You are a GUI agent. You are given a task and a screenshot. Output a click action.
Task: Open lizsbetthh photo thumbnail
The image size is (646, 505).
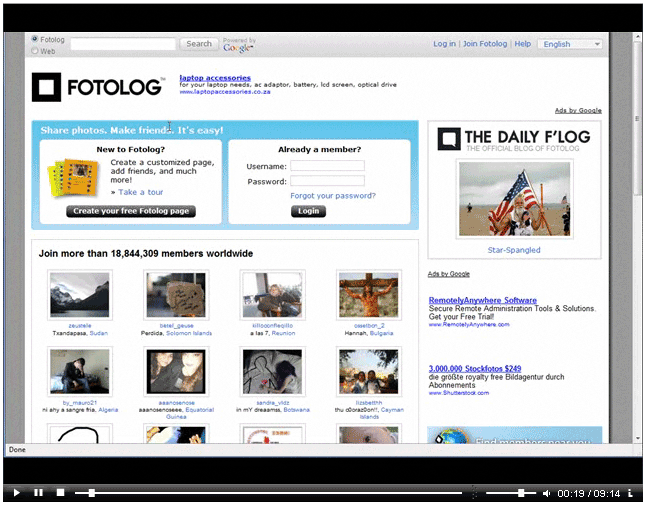[369, 372]
